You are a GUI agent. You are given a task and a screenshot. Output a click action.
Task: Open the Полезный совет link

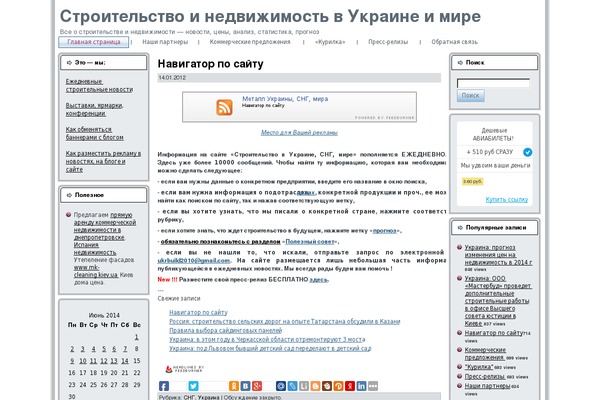point(310,242)
